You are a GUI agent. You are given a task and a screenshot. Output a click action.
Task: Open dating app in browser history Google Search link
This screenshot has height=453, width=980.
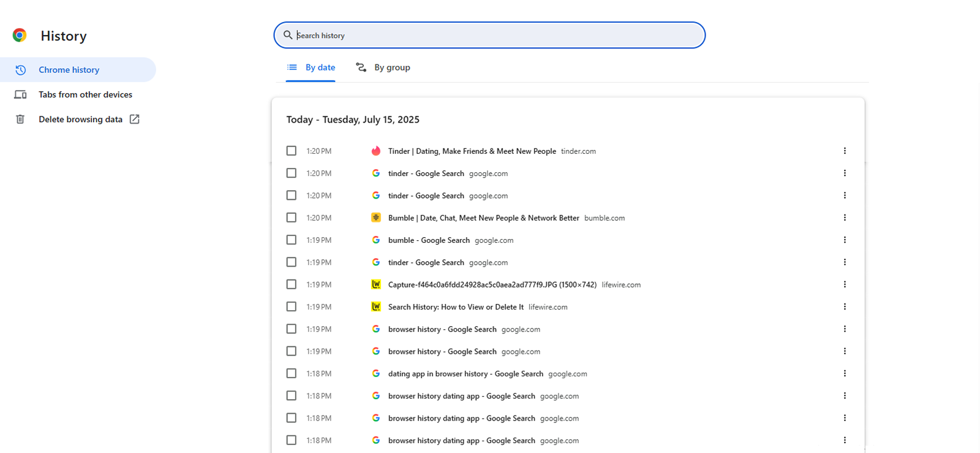(x=466, y=373)
